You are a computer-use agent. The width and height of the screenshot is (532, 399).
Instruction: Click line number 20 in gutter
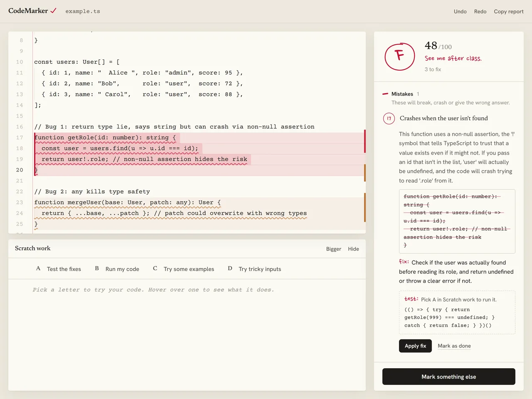tap(20, 170)
